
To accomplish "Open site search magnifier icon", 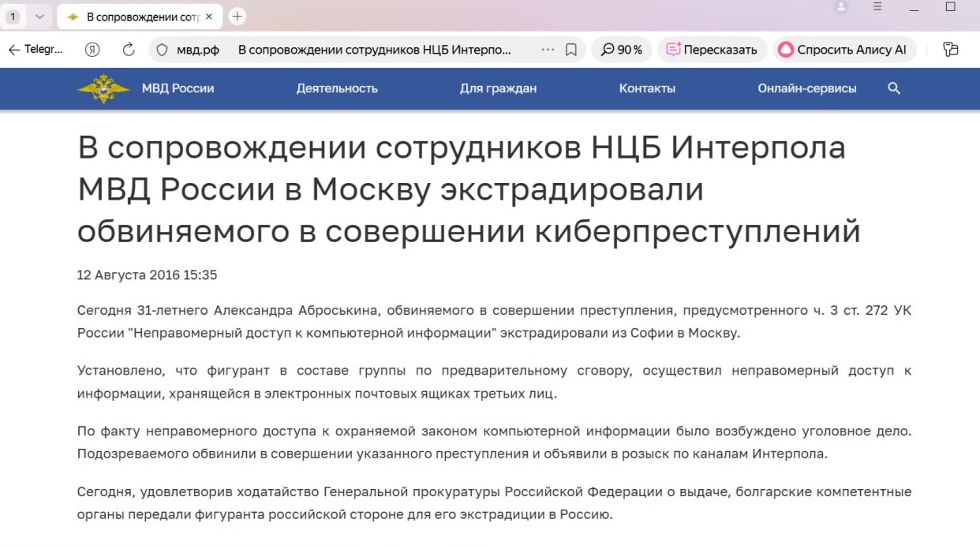I will tap(894, 88).
